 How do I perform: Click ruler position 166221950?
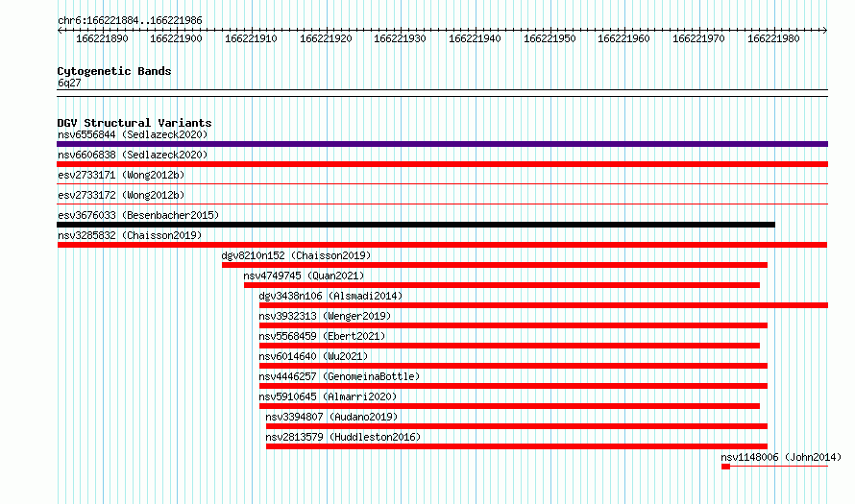tap(550, 38)
